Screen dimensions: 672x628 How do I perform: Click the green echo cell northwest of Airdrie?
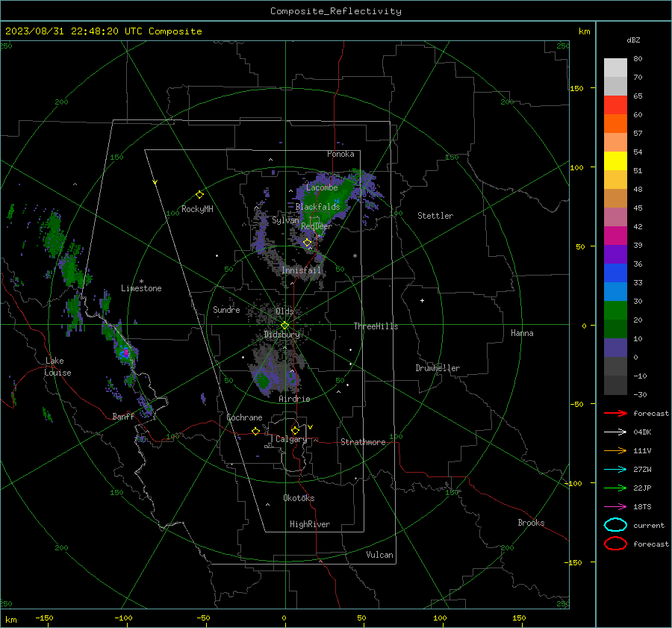pyautogui.click(x=262, y=380)
